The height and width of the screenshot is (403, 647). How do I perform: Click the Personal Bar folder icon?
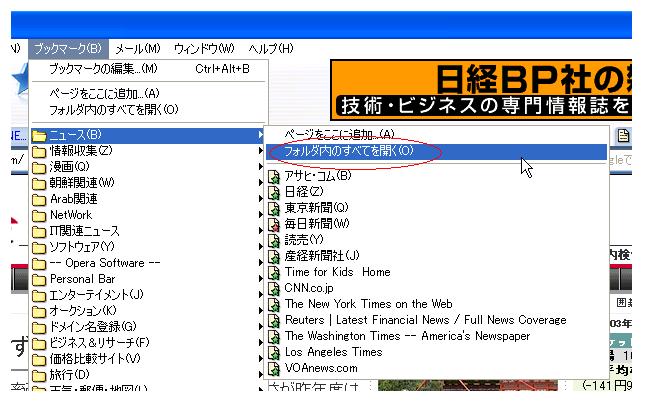(39, 280)
